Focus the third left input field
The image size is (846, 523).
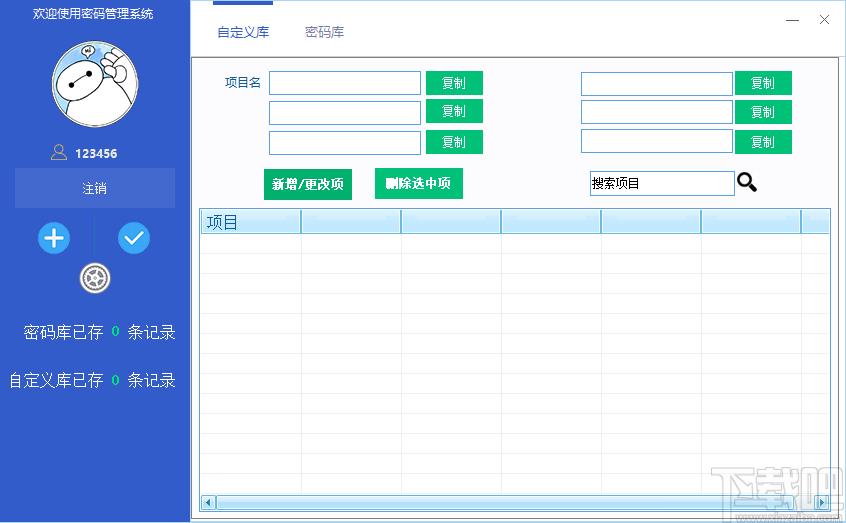click(x=345, y=142)
